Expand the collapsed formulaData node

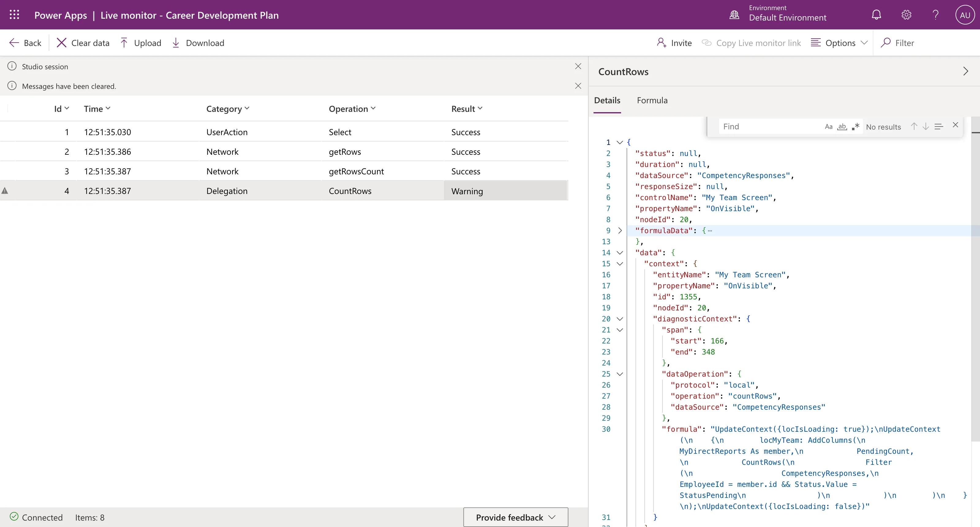coord(620,231)
